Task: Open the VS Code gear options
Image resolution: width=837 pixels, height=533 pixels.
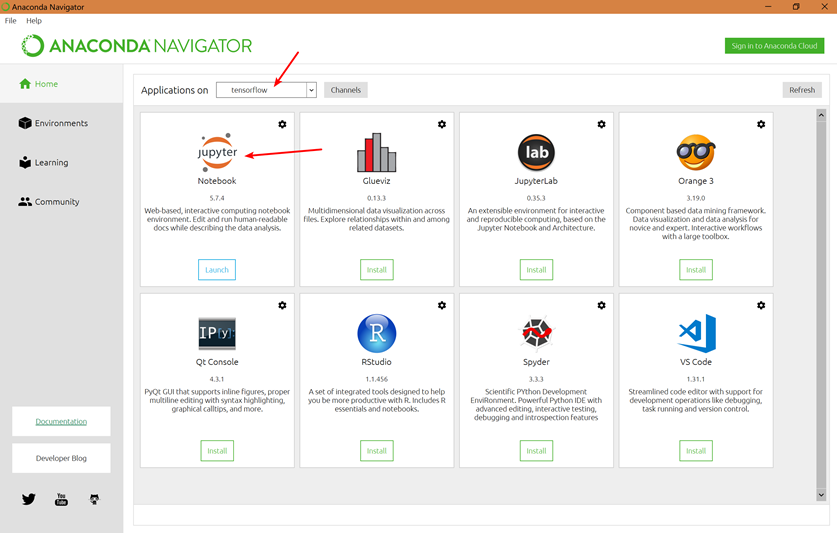Action: 761,305
